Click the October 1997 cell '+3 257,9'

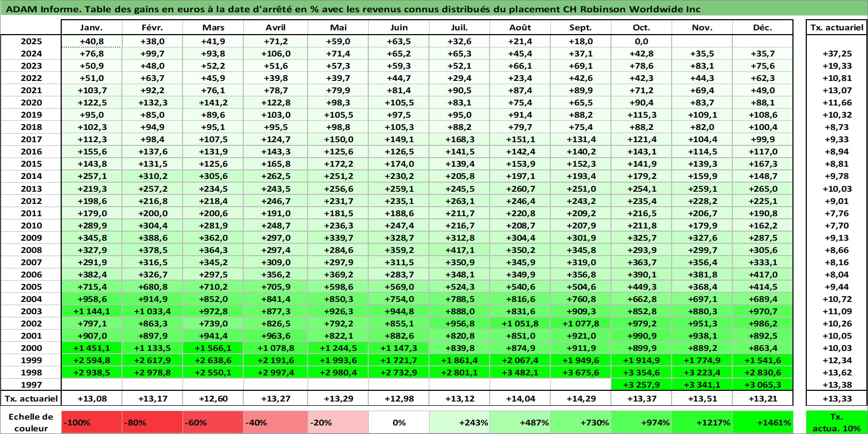click(x=641, y=384)
